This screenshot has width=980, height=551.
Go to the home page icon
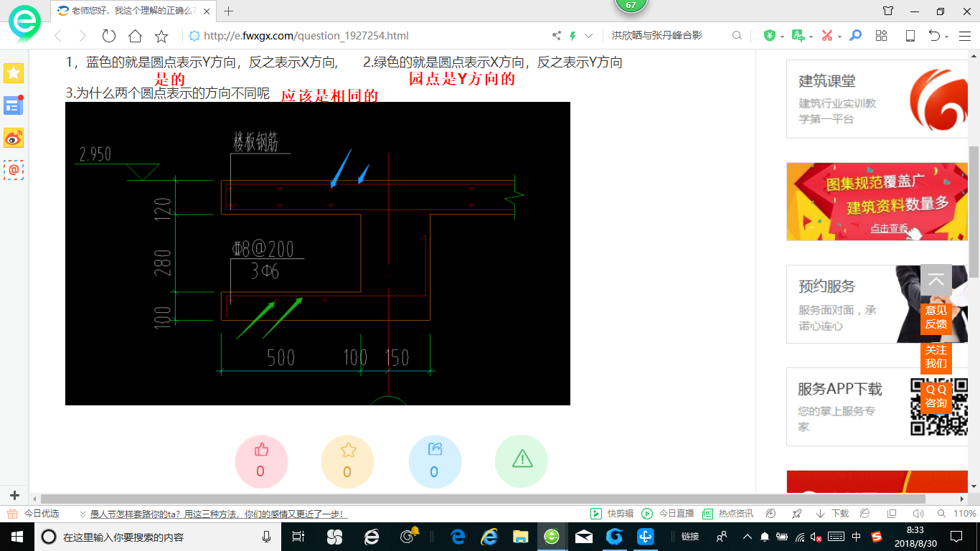tap(135, 36)
